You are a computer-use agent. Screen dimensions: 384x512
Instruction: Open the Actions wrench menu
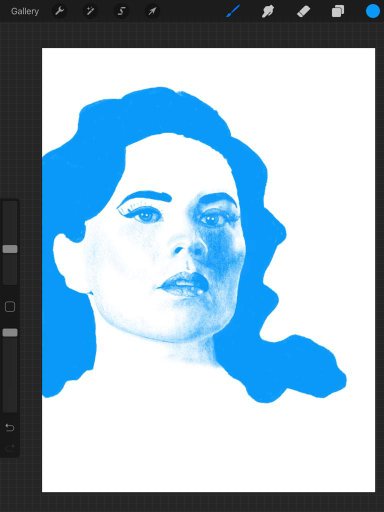(59, 11)
